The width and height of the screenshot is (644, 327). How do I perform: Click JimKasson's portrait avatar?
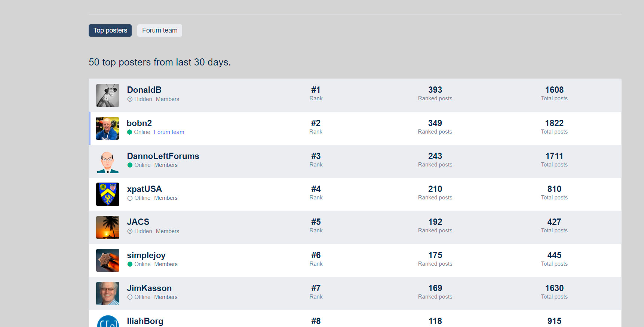[x=108, y=294]
